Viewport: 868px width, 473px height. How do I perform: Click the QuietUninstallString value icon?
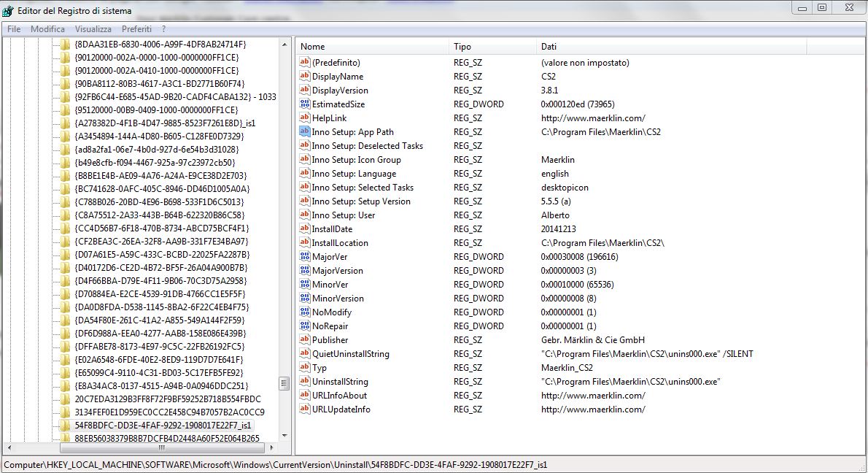(304, 353)
